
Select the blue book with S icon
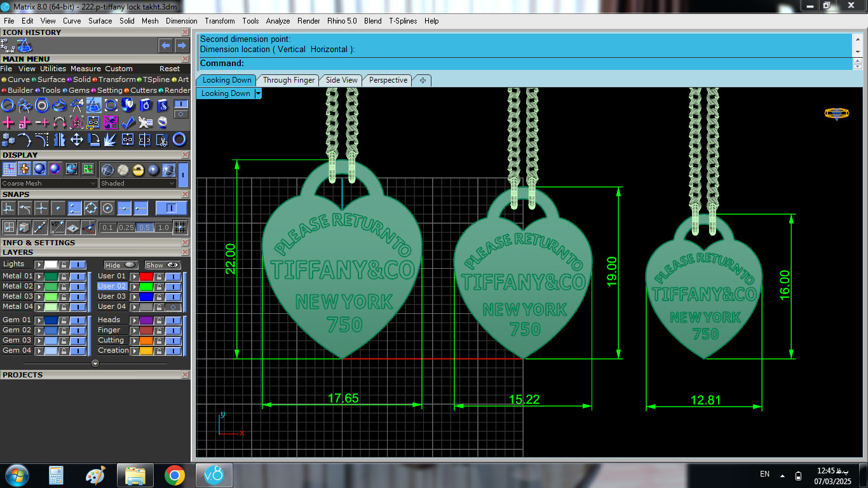point(162,105)
